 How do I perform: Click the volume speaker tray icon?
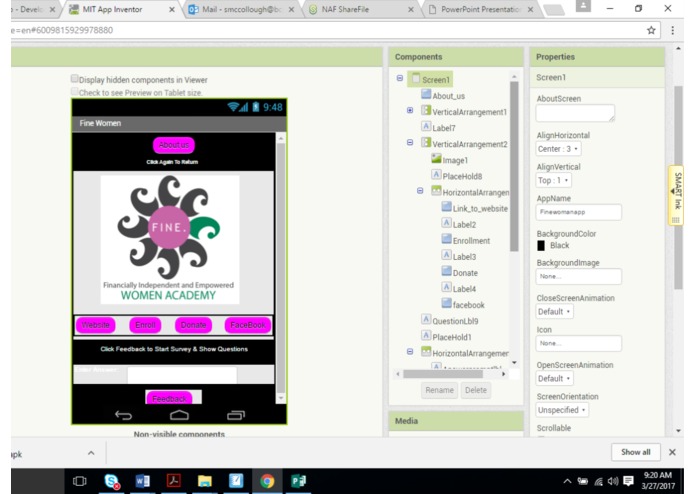pos(613,481)
